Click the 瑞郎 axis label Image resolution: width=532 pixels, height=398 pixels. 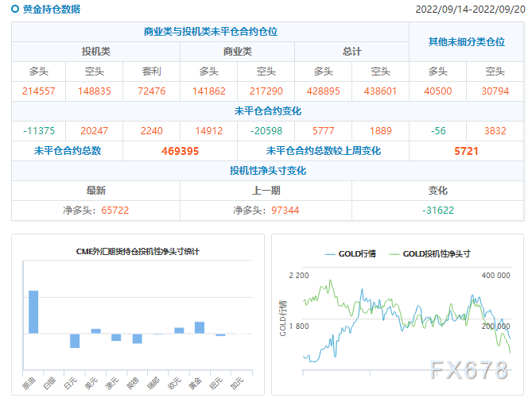[x=153, y=384]
